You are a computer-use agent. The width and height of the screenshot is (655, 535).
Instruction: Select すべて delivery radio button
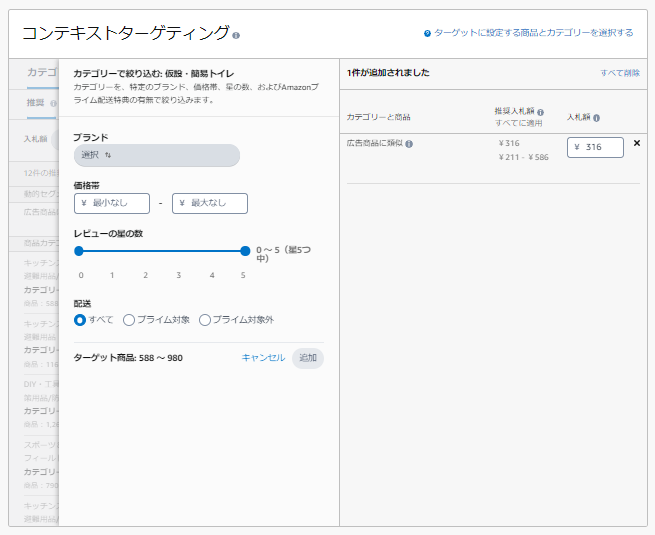pos(80,320)
